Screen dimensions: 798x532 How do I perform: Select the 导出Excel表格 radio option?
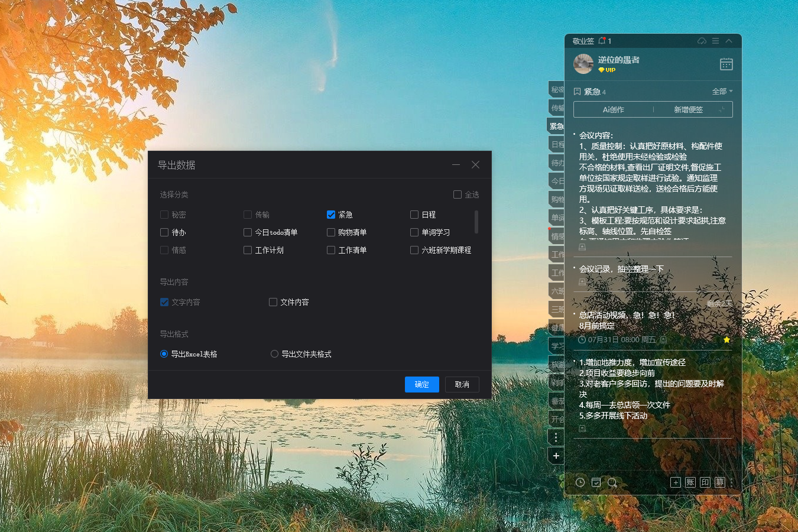point(164,354)
